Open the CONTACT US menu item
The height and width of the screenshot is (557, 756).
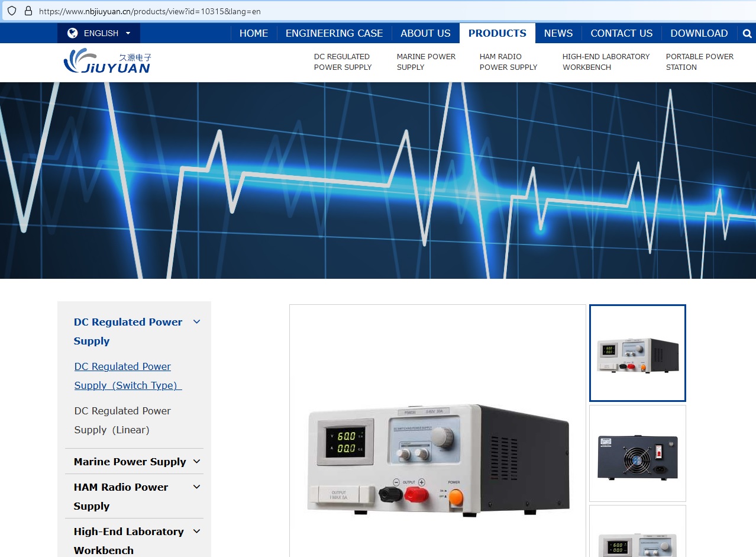pyautogui.click(x=622, y=33)
